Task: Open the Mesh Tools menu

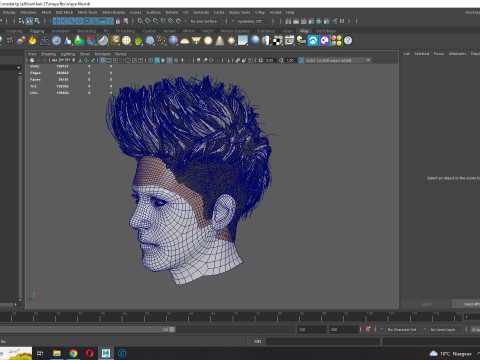Action: click(87, 12)
